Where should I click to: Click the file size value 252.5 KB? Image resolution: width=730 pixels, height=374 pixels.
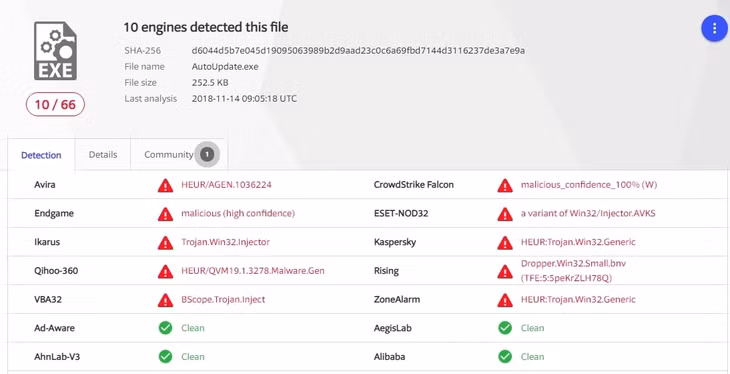click(x=210, y=82)
